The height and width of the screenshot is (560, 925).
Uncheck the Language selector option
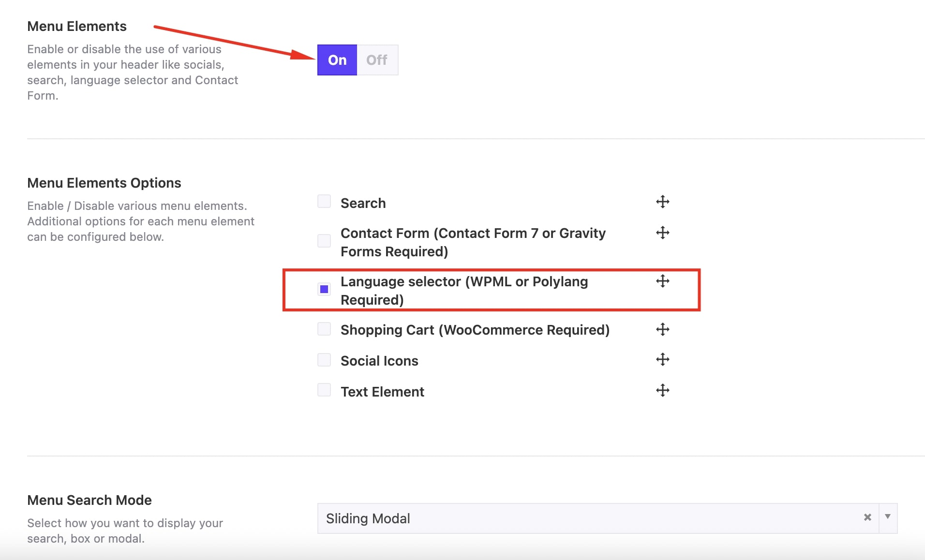click(x=324, y=289)
